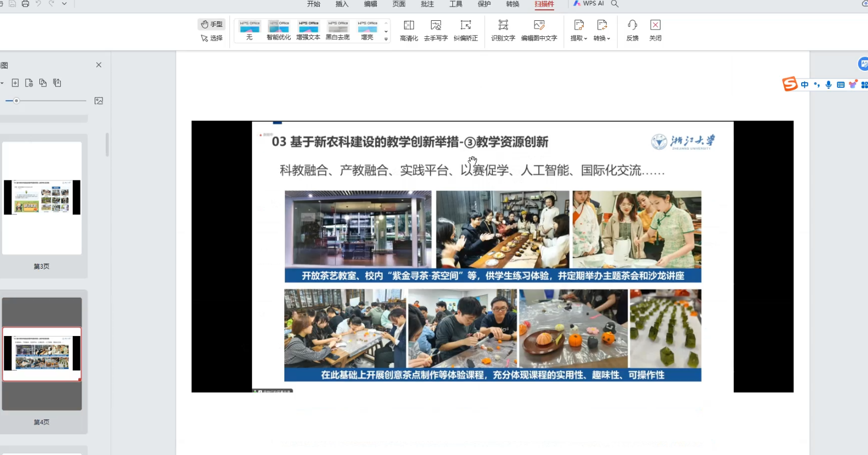This screenshot has width=868, height=455.
Task: Apply the 黑白去底 black-white filter preset
Action: tap(338, 30)
